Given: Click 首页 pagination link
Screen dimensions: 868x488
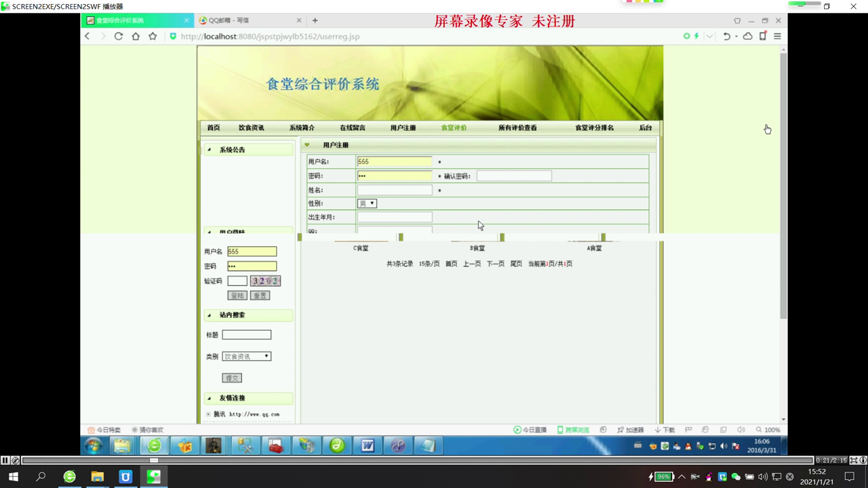Looking at the screenshot, I should (x=451, y=264).
